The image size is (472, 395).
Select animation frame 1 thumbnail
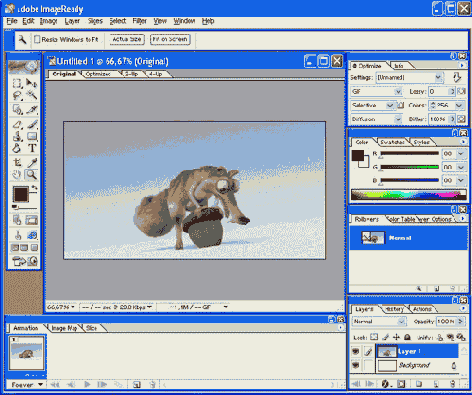[26, 353]
